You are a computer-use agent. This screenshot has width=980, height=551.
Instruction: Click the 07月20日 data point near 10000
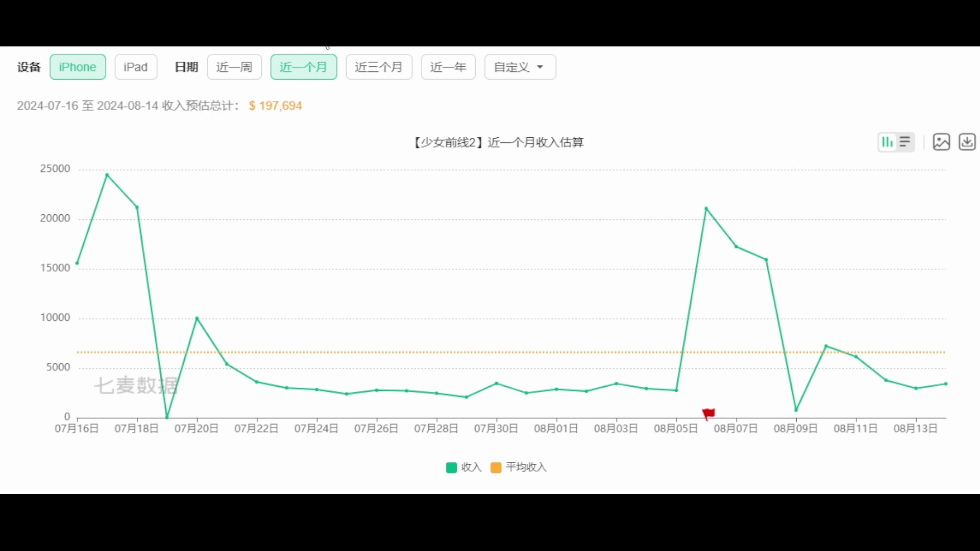197,318
